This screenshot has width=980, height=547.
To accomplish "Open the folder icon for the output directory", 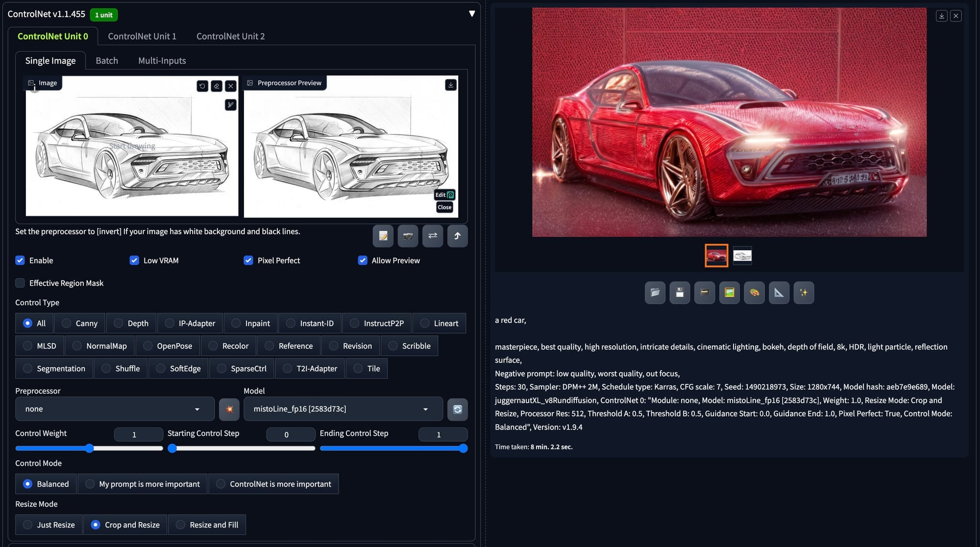I will click(655, 293).
